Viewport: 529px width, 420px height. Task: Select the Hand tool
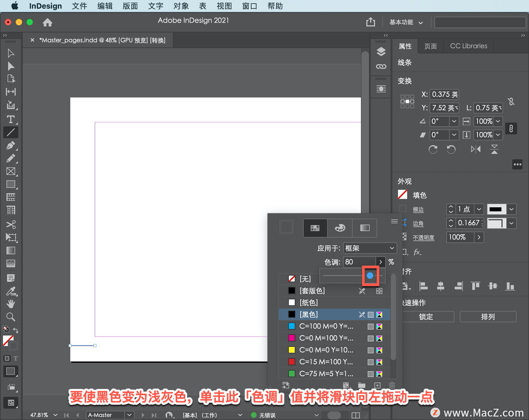[x=11, y=304]
